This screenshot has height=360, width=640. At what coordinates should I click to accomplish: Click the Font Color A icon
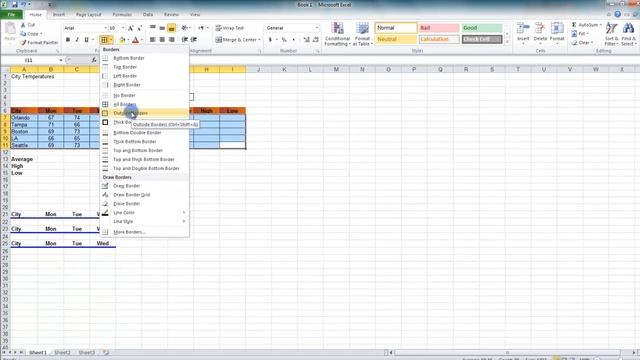point(136,40)
